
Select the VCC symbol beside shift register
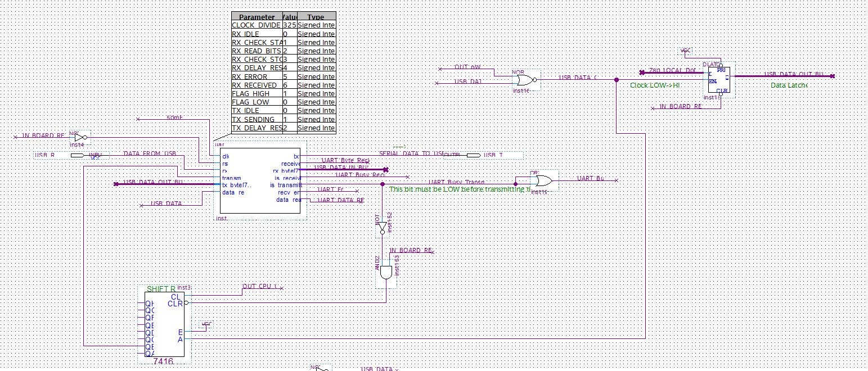(206, 324)
